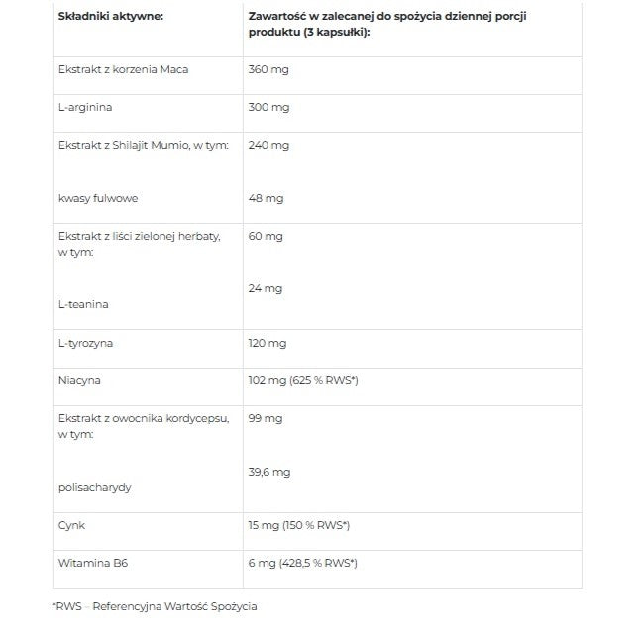Click the 'Cynk' ingredient label
The height and width of the screenshot is (644, 644).
click(x=71, y=525)
